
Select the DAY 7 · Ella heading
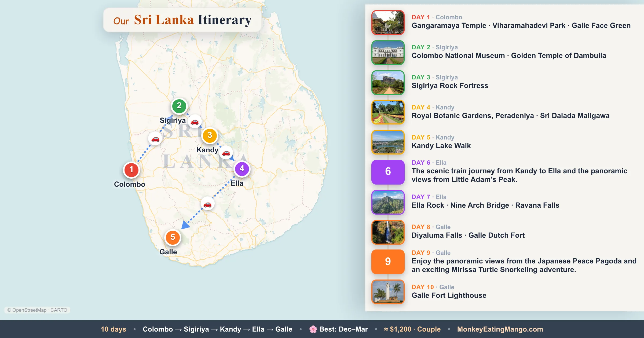(x=429, y=197)
